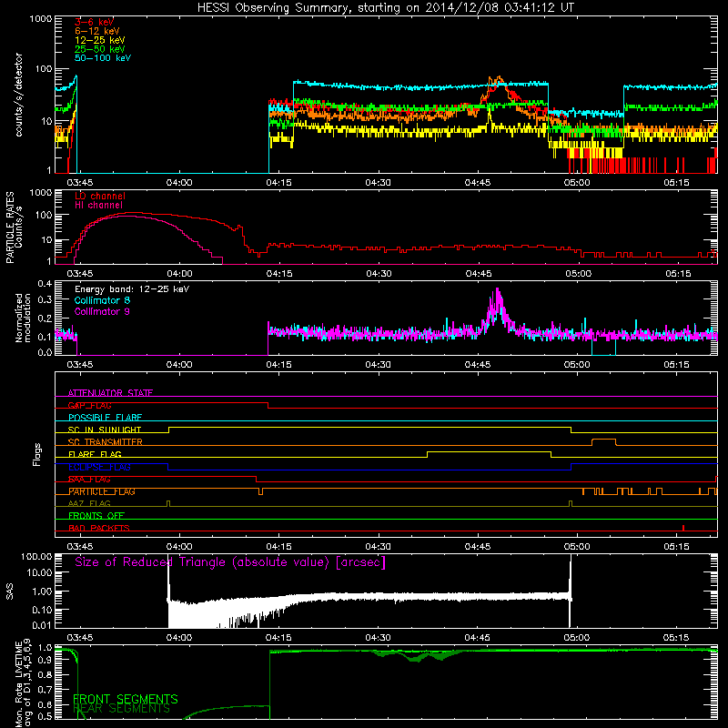
Task: Click the HESSI Observing Summary title
Action: click(386, 8)
